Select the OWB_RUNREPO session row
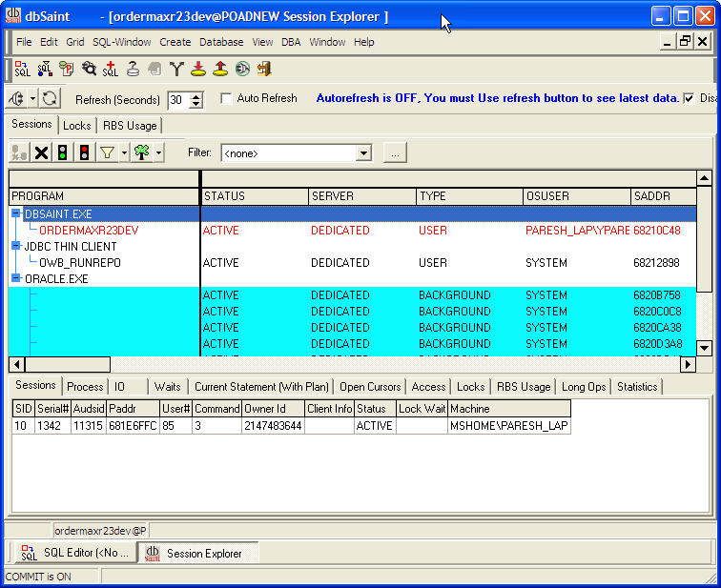 tap(352, 263)
